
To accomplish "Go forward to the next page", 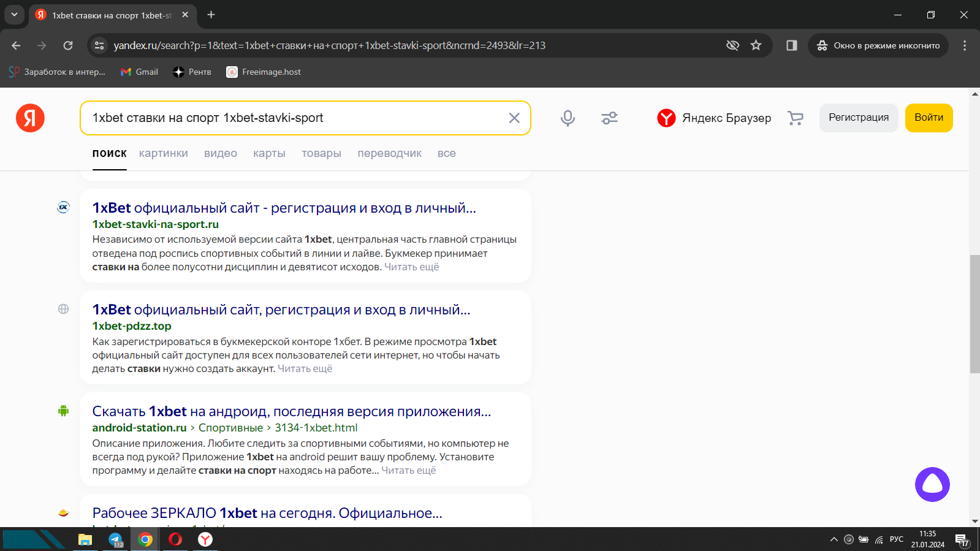I will pos(42,45).
